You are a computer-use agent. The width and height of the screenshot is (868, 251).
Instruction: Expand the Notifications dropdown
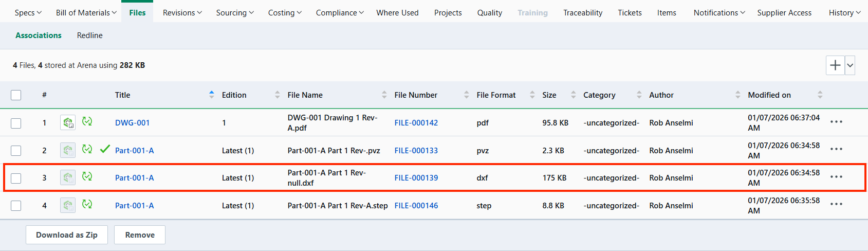tap(719, 12)
